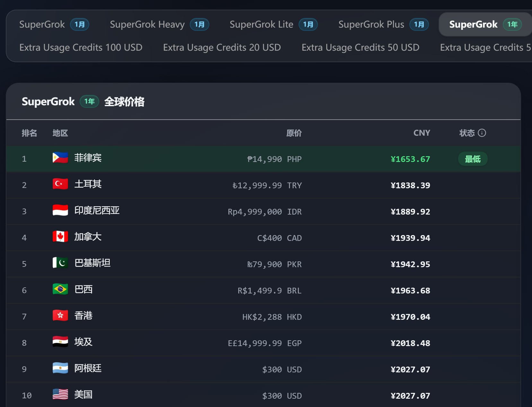Click the C$400 CAD original price
The image size is (532, 407).
280,238
